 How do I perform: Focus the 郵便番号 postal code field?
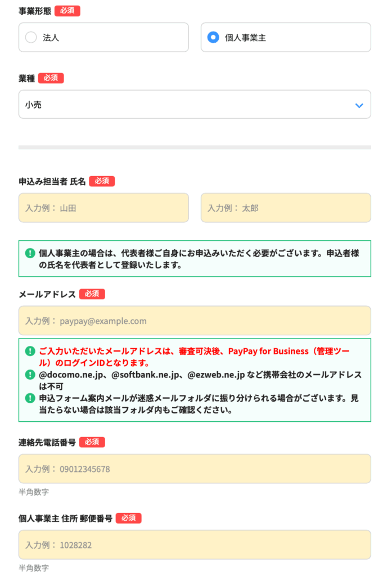pos(195,545)
